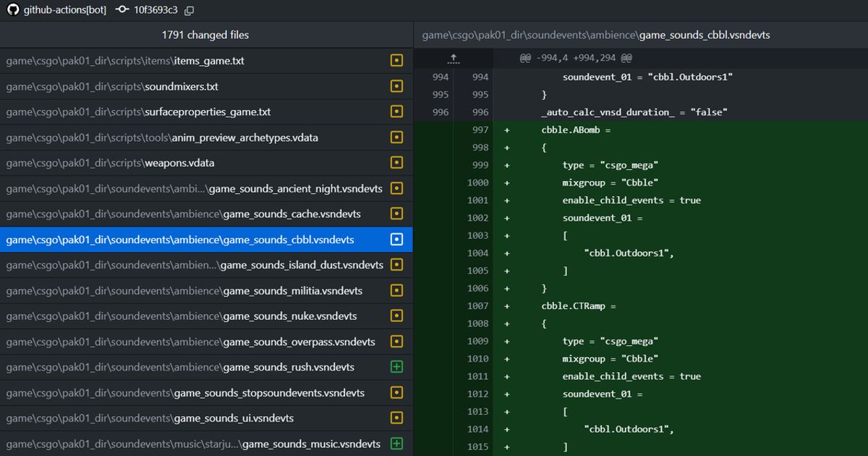Open game_sounds_stopsoundevents.vsndevts diff
This screenshot has height=456, width=868.
tap(206, 393)
